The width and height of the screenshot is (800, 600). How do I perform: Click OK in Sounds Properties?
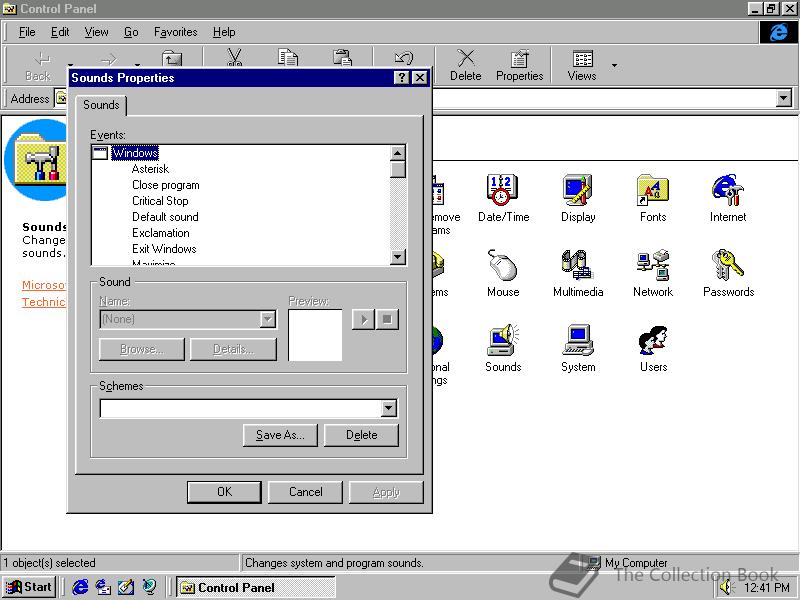click(x=224, y=492)
